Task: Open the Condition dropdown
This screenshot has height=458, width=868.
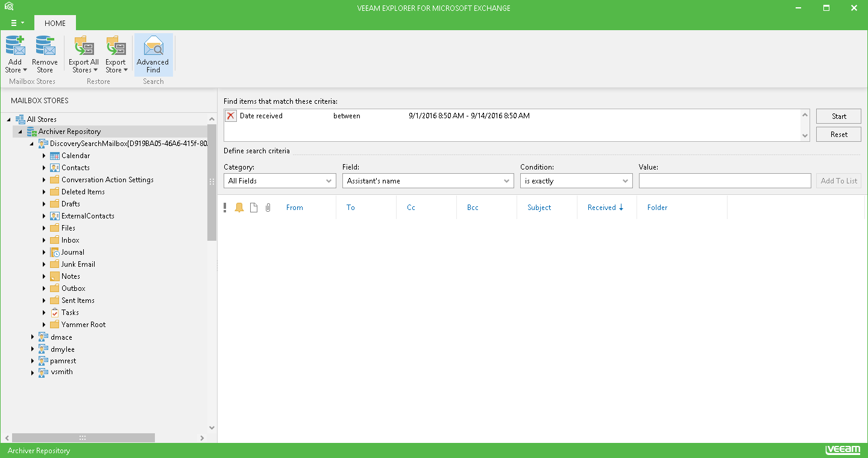Action: pos(576,181)
